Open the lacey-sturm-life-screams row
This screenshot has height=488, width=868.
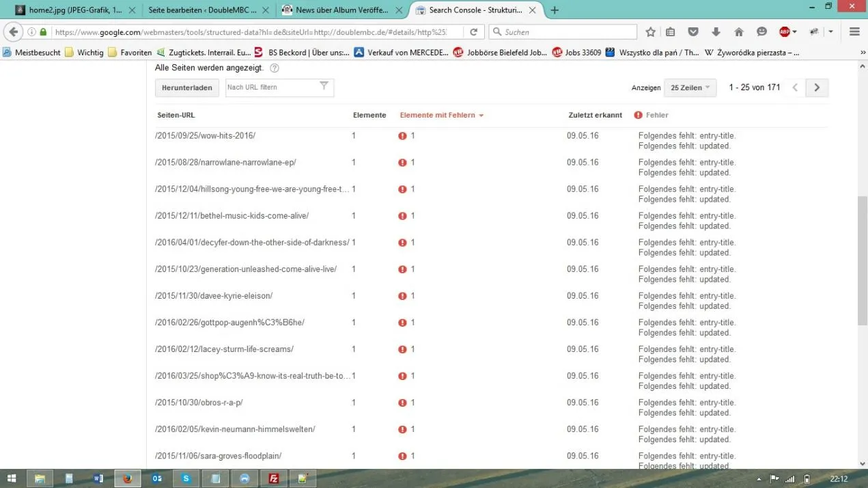point(224,349)
